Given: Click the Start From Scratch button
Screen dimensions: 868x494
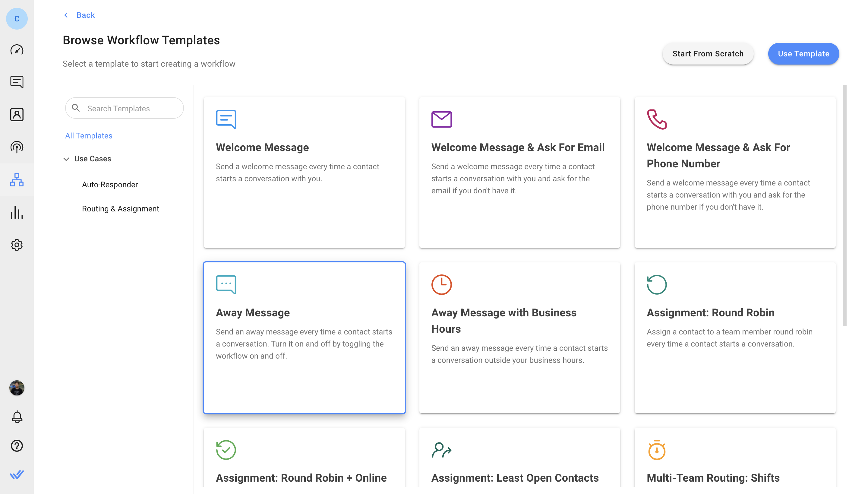Looking at the screenshot, I should pos(708,54).
